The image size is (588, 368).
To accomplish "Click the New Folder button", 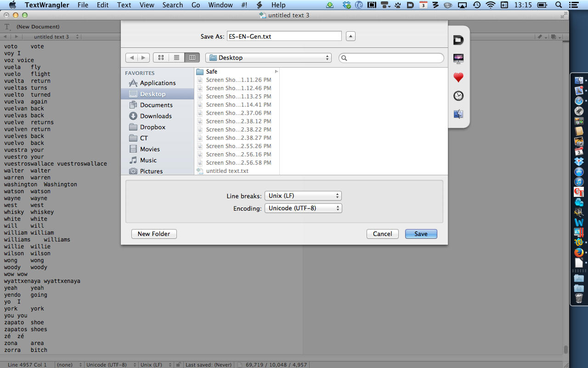I will pyautogui.click(x=154, y=234).
